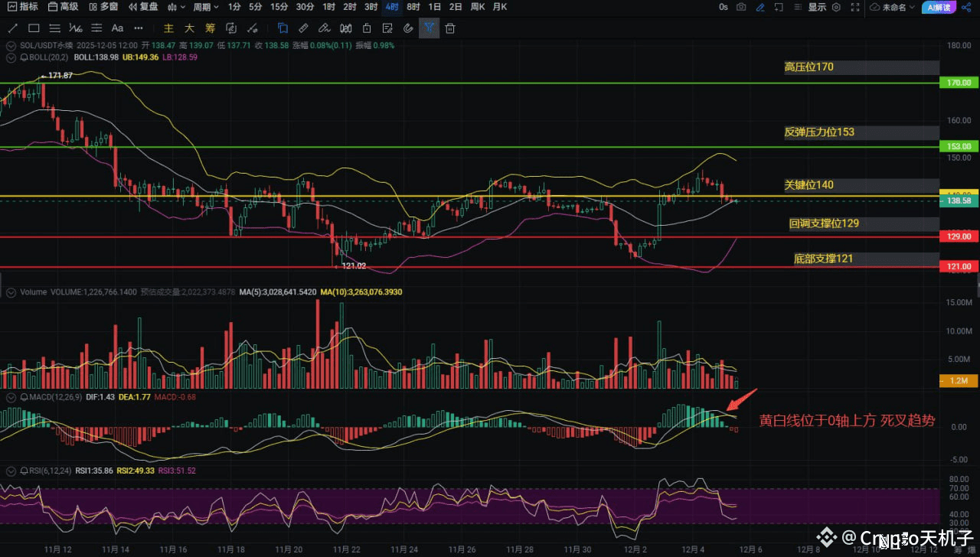Choose the Aa text annotation tool
Screen dimensions: 980x557
[118, 28]
